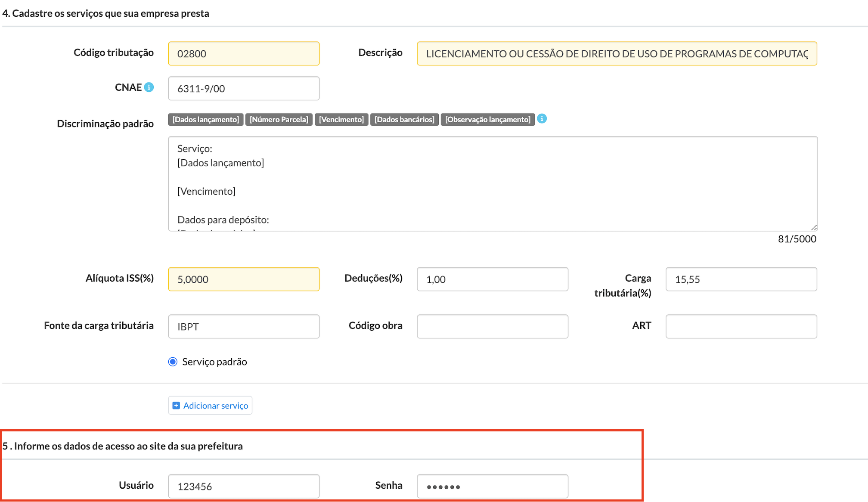Click the Descrição text field
The height and width of the screenshot is (502, 868).
pos(617,54)
